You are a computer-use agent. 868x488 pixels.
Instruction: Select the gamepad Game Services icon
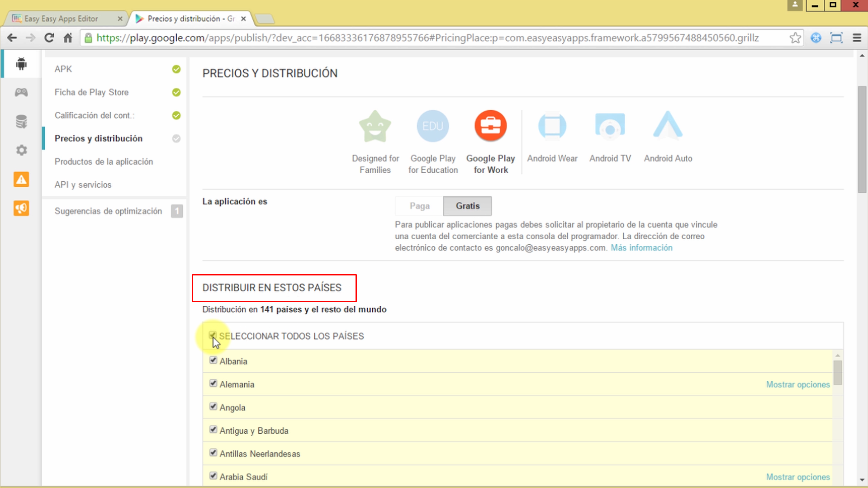coord(21,92)
